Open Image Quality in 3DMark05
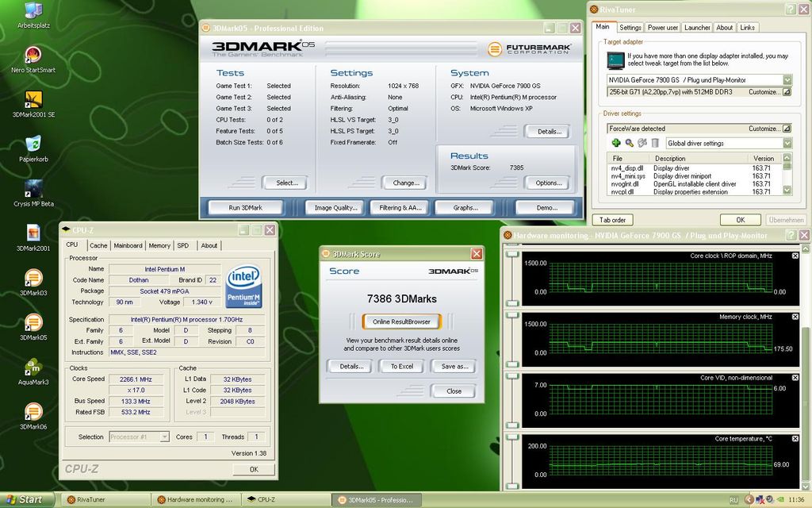The height and width of the screenshot is (508, 812). (335, 207)
